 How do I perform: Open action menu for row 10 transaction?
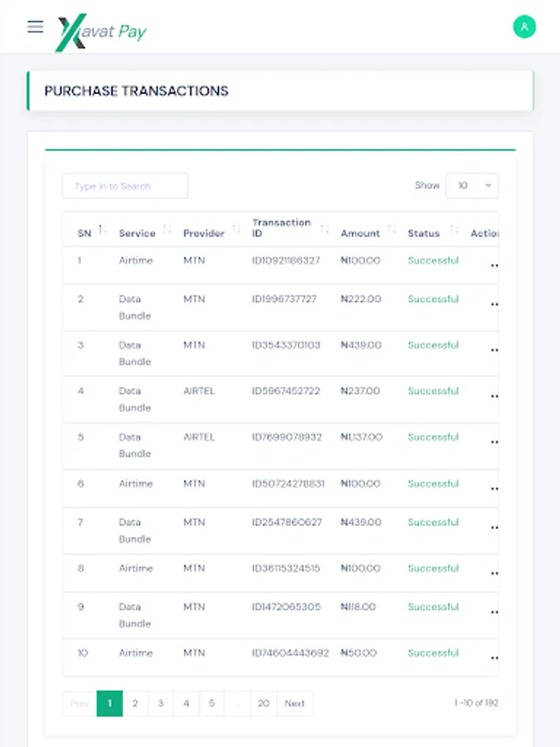coord(494,658)
